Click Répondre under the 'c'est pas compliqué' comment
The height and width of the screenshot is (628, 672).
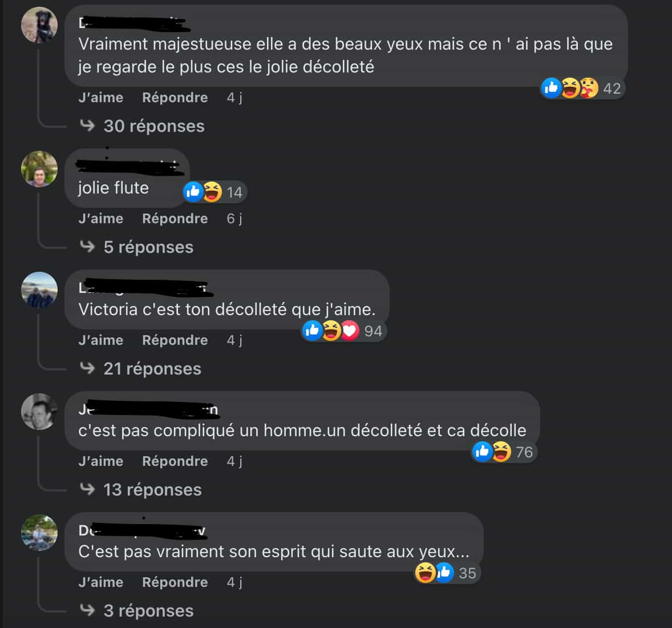click(175, 461)
